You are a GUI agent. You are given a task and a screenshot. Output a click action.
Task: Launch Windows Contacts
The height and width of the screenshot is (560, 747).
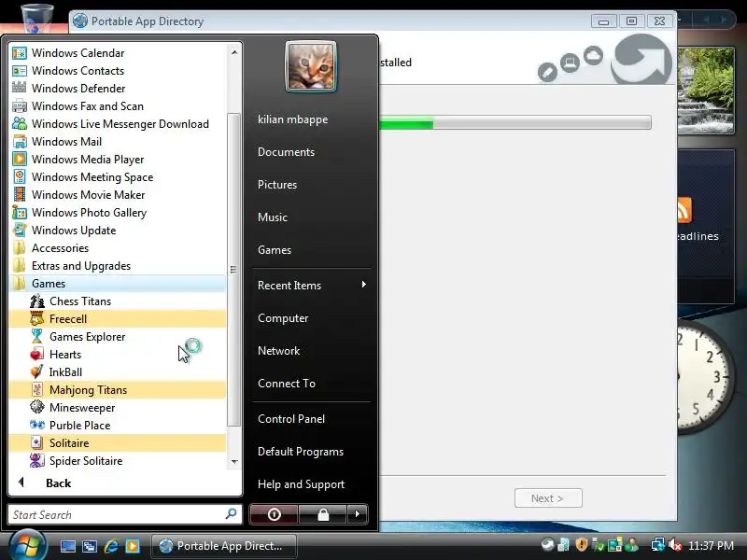point(118,71)
